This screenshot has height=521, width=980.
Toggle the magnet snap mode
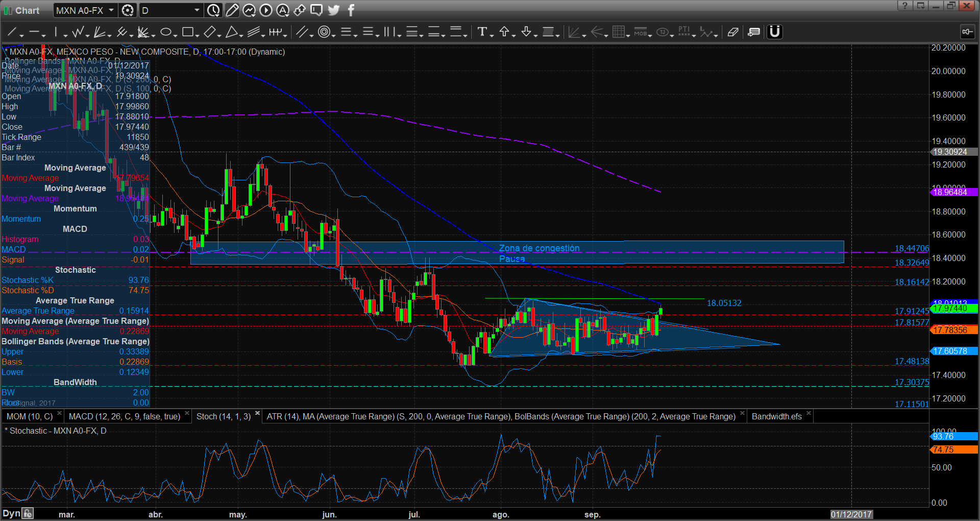pos(775,32)
